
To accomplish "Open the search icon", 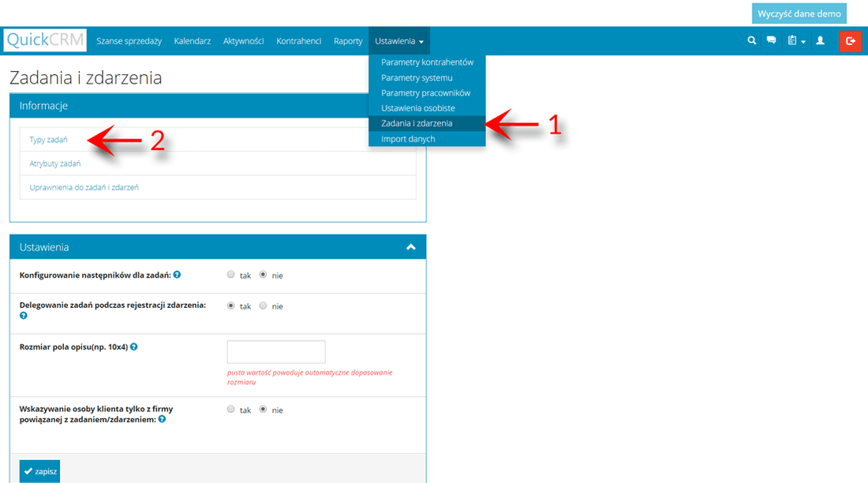I will pos(751,39).
